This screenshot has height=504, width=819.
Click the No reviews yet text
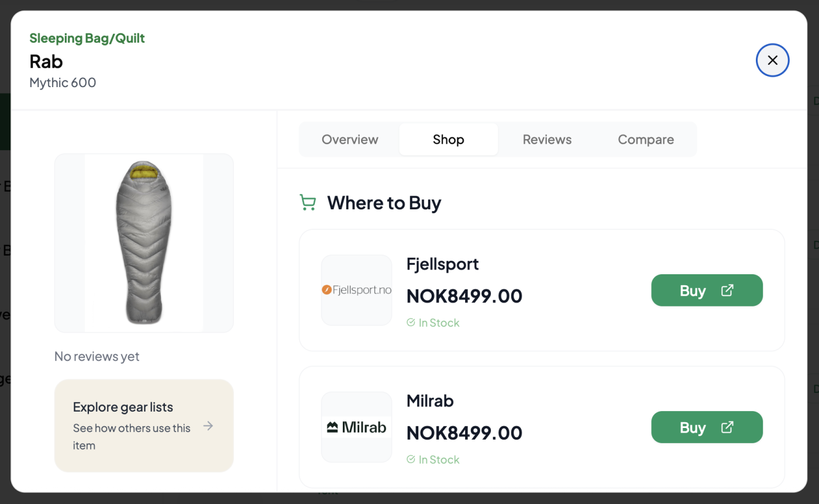click(97, 356)
